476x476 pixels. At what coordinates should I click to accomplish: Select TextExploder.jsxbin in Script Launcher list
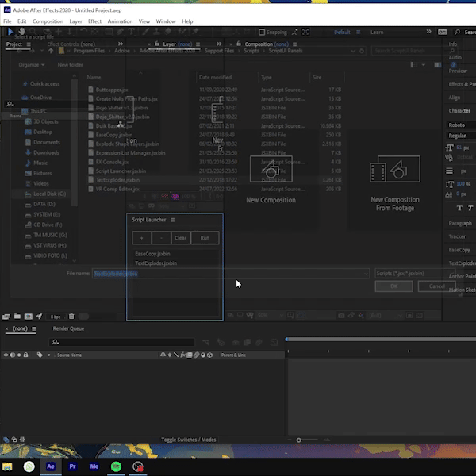click(175, 263)
